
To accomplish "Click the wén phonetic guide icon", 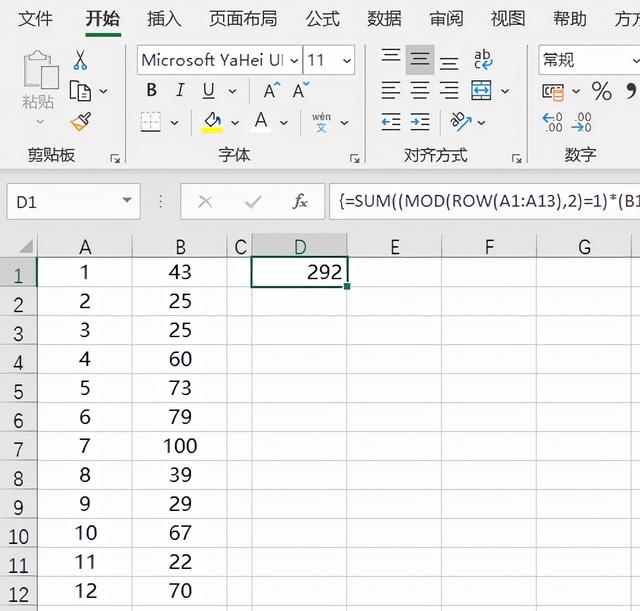I will click(321, 122).
